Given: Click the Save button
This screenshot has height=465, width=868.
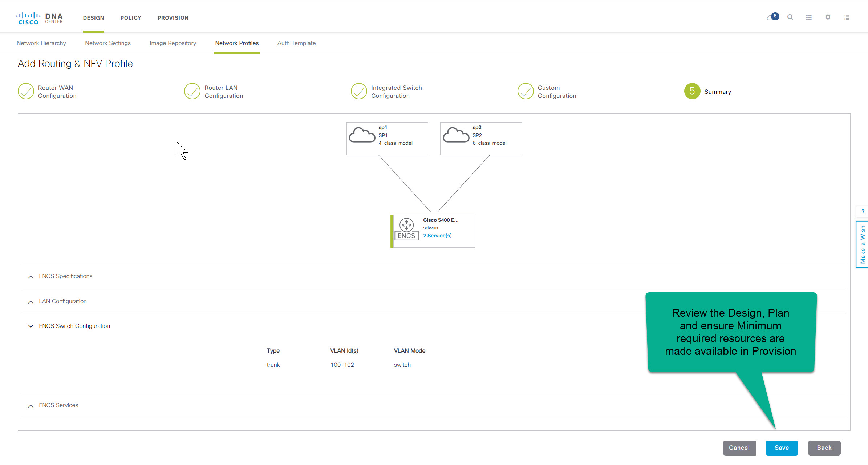Looking at the screenshot, I should 782,448.
